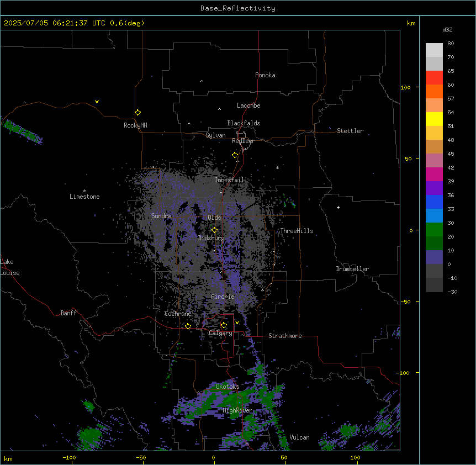
Task: Click the asterisk marker above Limestone label
Action: (x=84, y=191)
